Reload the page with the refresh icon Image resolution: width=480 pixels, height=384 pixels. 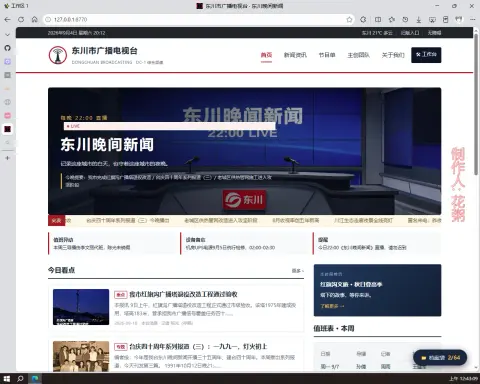coord(21,20)
